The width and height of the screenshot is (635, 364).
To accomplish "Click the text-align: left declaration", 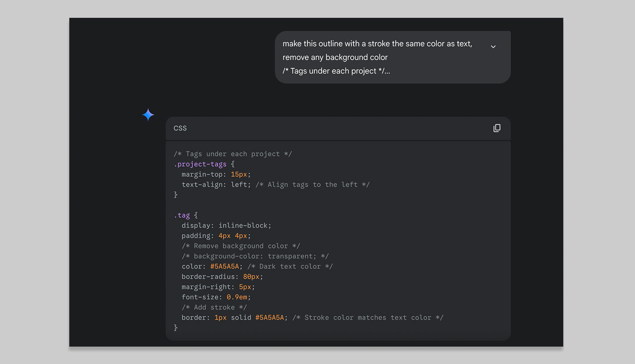I will coord(216,185).
